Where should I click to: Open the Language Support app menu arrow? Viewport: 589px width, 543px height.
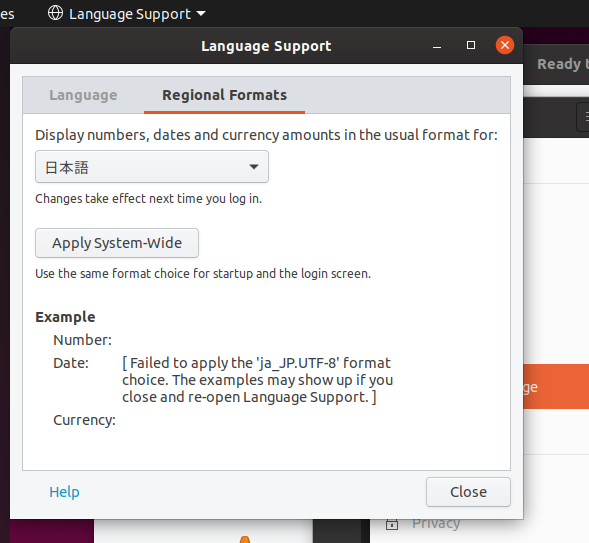coord(201,14)
